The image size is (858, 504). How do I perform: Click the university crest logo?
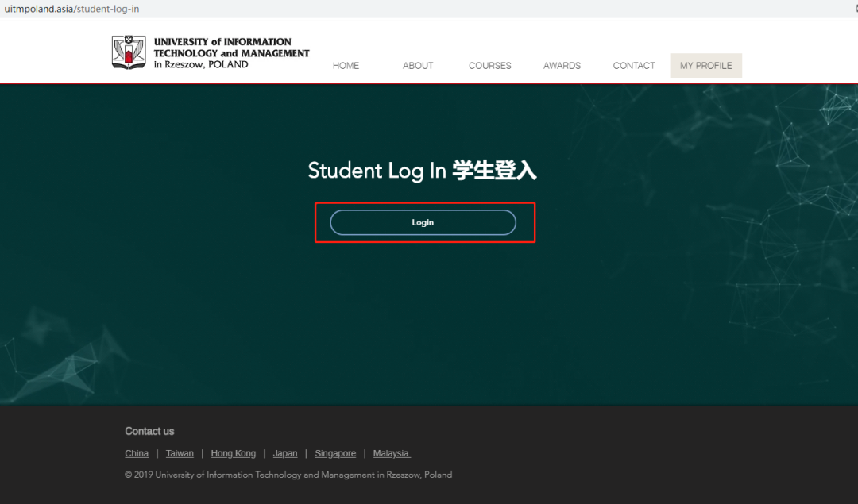[129, 52]
